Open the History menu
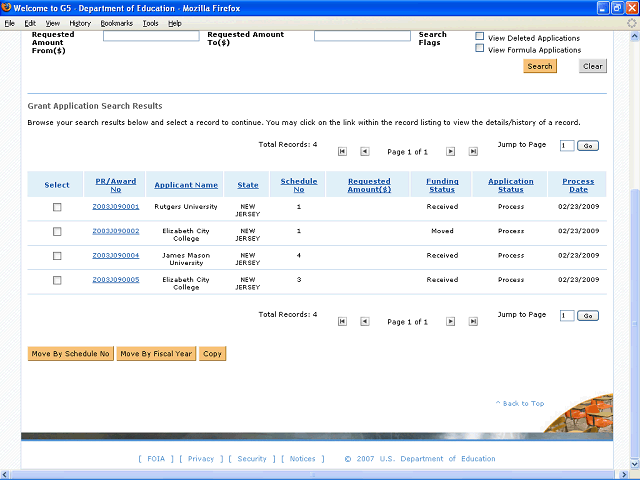 click(x=80, y=23)
